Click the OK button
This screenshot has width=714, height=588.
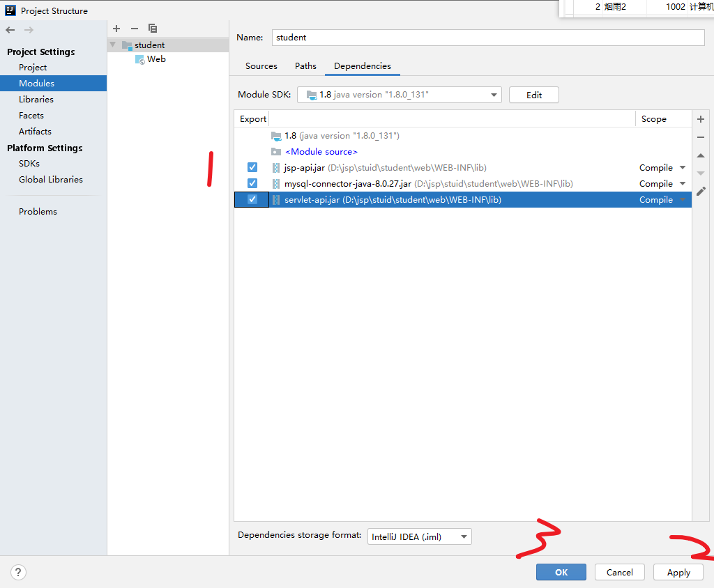[561, 572]
